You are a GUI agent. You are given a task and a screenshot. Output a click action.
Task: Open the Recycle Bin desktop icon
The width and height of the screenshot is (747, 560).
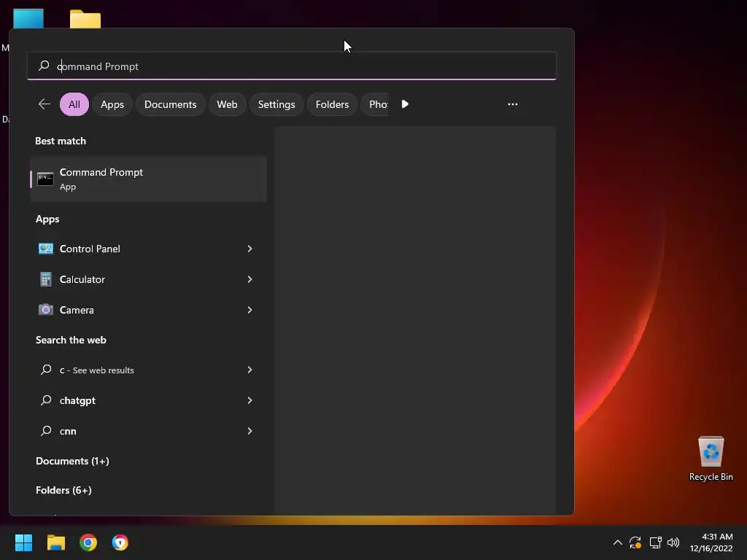point(711,459)
